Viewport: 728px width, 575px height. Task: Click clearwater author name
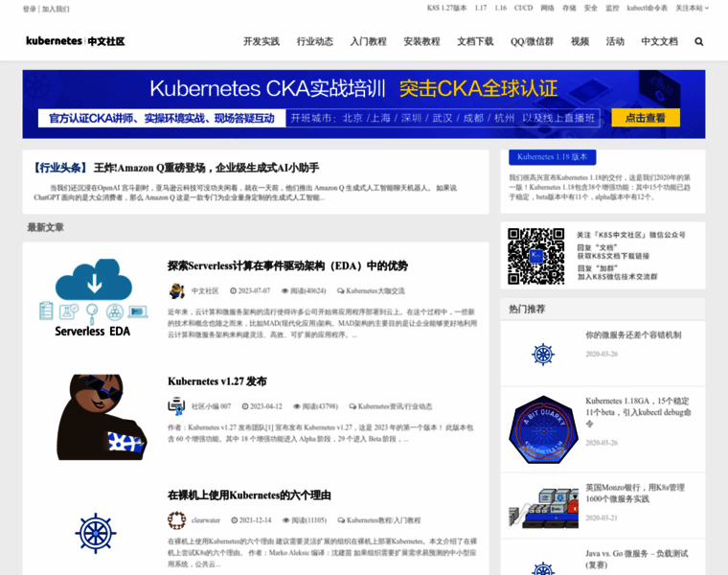(206, 520)
